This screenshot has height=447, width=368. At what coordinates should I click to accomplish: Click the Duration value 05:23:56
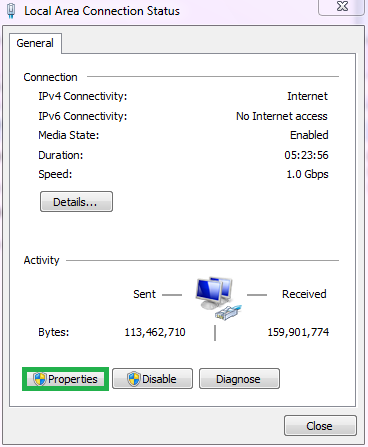click(x=306, y=155)
